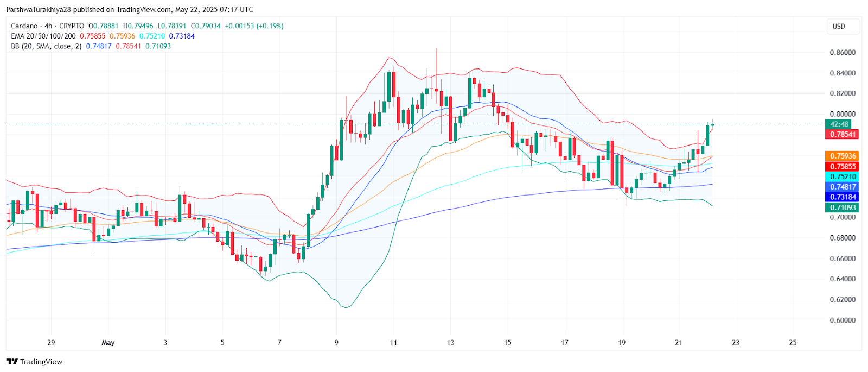Click the orange 0.75936 EMA price tag
This screenshot has height=372, width=868.
click(x=843, y=156)
